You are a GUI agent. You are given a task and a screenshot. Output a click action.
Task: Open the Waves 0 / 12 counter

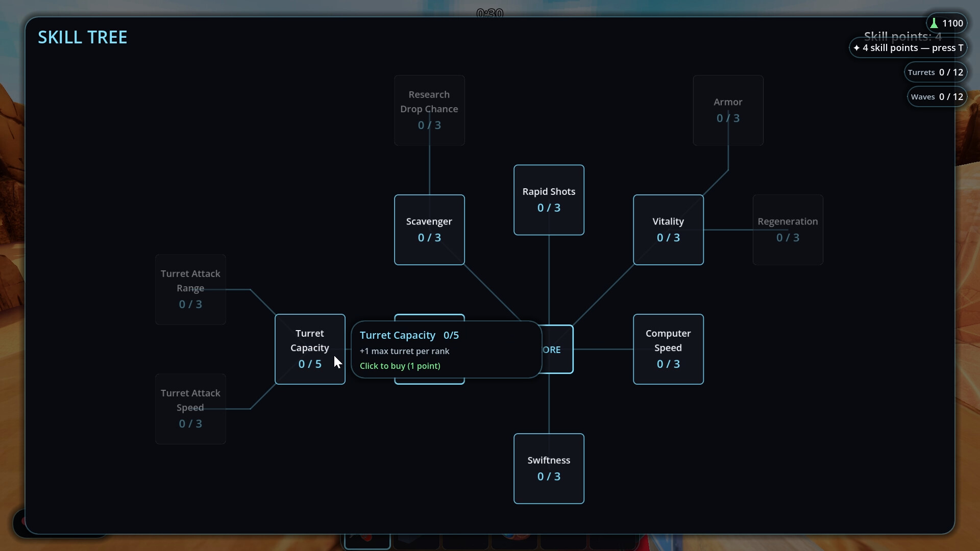[937, 97]
